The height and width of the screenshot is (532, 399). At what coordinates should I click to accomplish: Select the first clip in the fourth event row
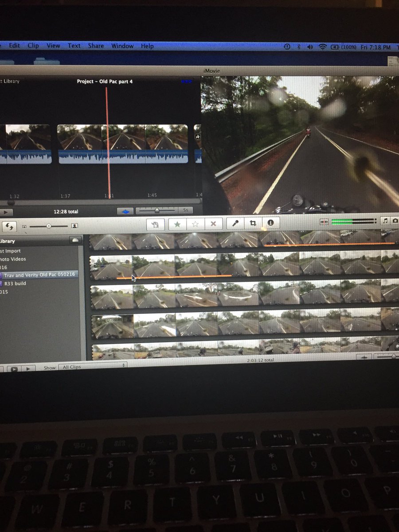113,326
